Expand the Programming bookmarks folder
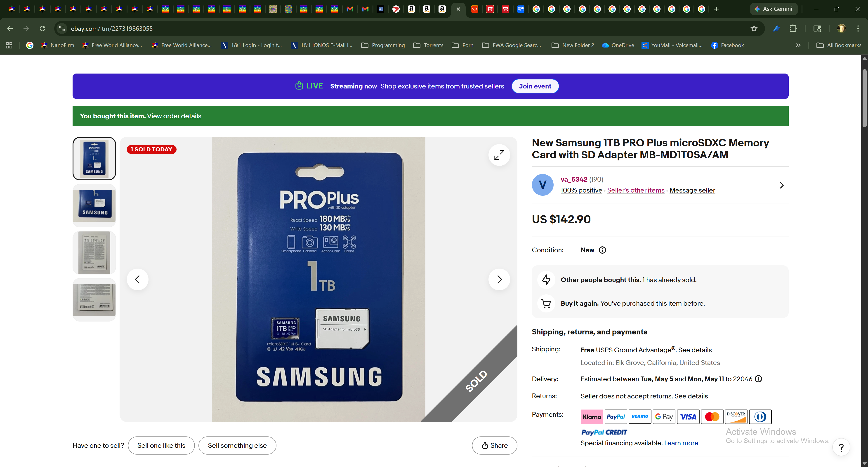Image resolution: width=868 pixels, height=467 pixels. coord(383,45)
